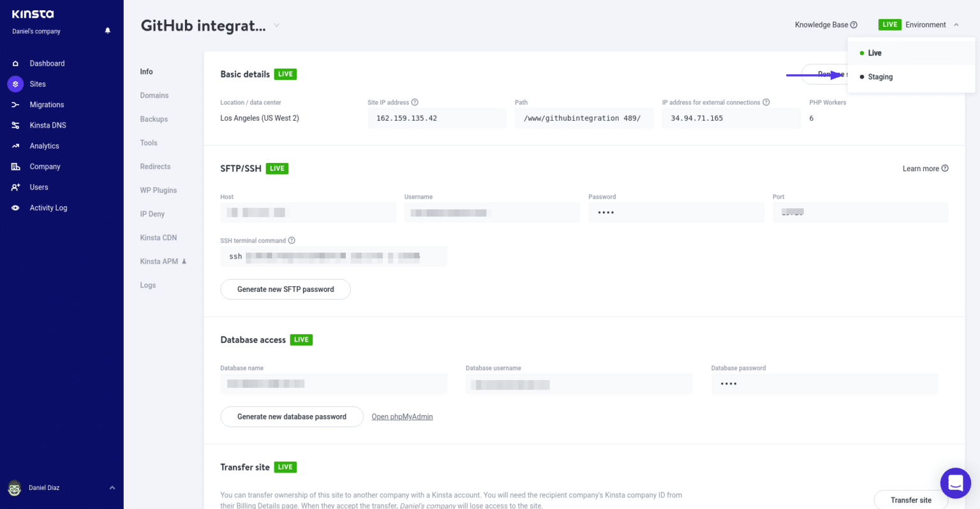980x509 pixels.
Task: Open phpMyAdmin
Action: click(x=402, y=416)
